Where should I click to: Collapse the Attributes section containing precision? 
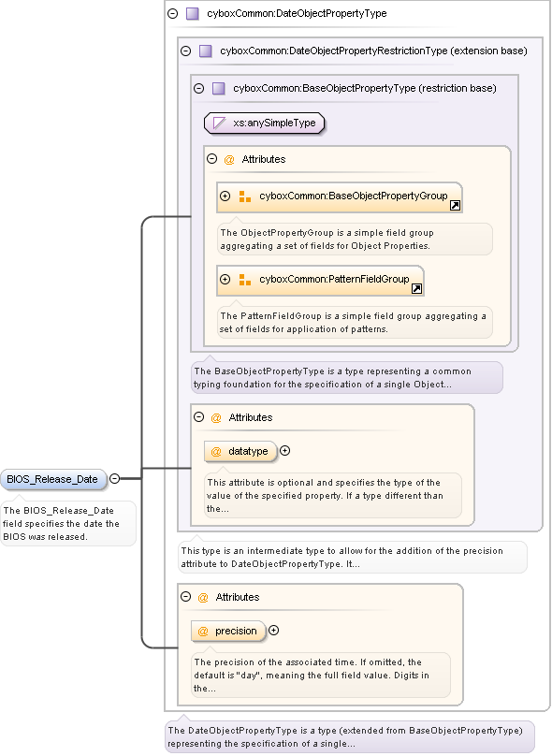pos(185,597)
